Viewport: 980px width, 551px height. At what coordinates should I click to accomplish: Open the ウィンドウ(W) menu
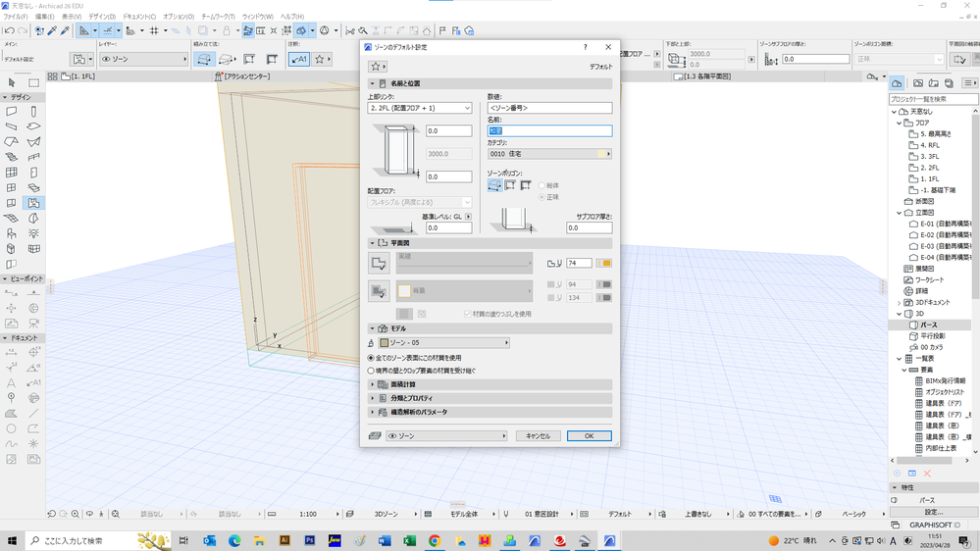pos(257,17)
